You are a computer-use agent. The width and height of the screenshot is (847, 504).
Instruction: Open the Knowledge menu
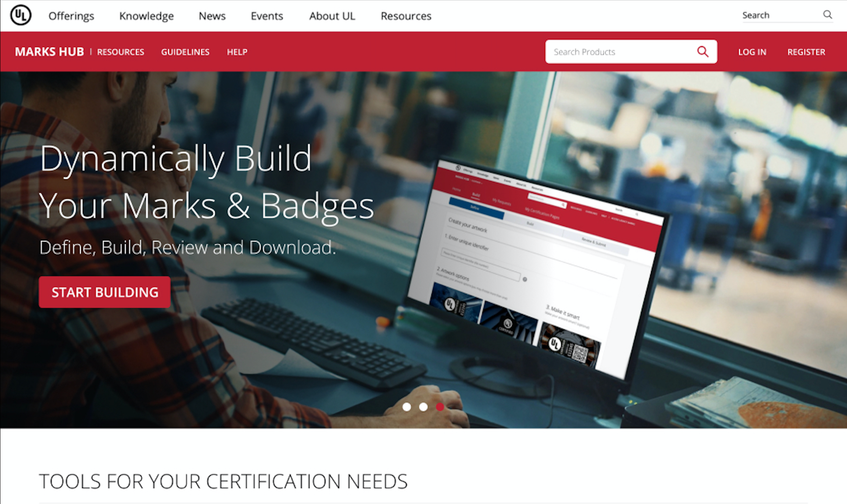[146, 16]
